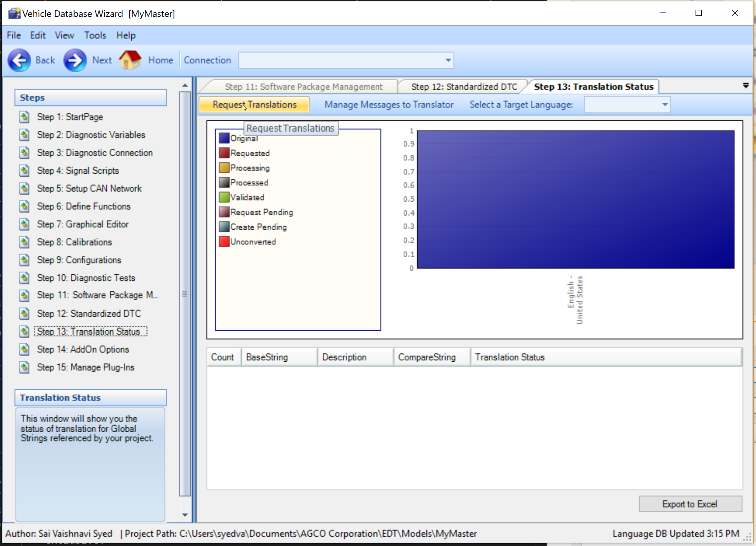Click the Requested dark red legend swatch
756x546 pixels.
point(224,153)
